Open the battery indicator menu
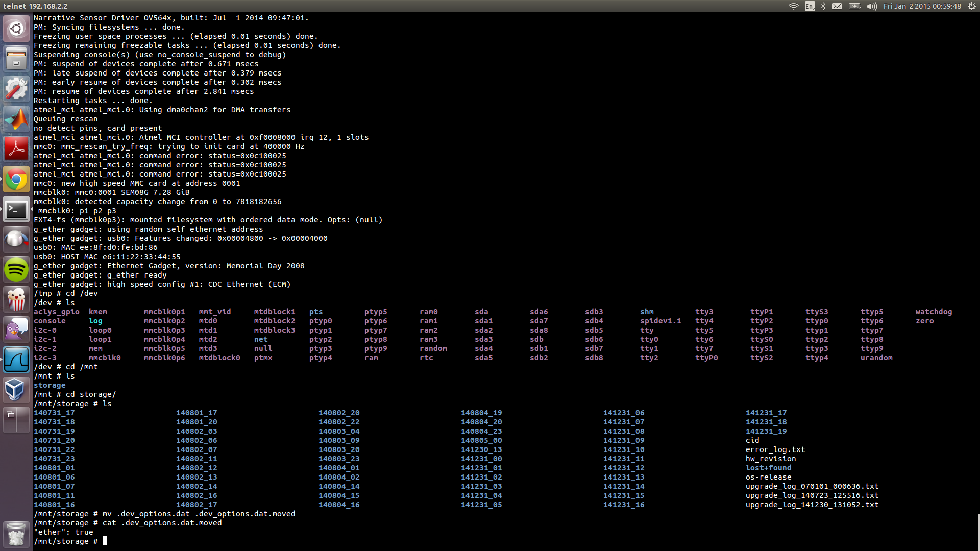 pos(854,6)
